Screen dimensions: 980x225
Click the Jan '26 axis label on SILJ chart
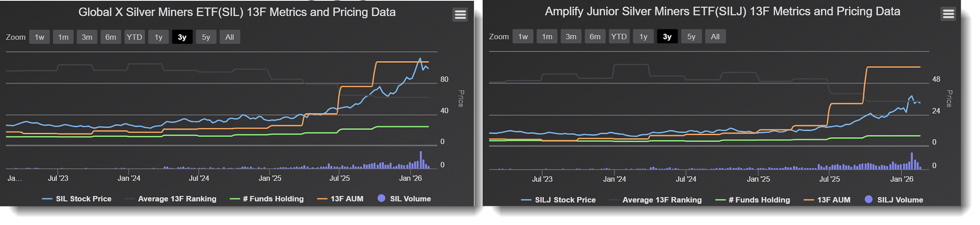click(x=902, y=179)
